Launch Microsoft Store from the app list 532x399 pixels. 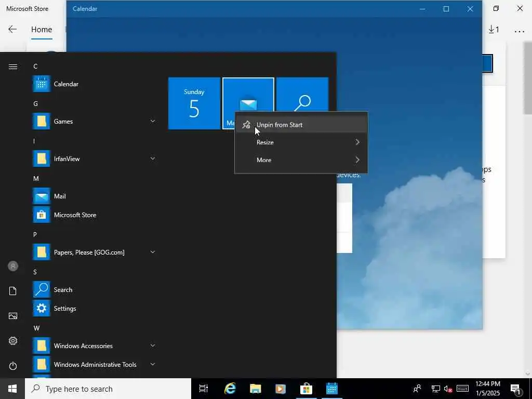(x=95, y=215)
